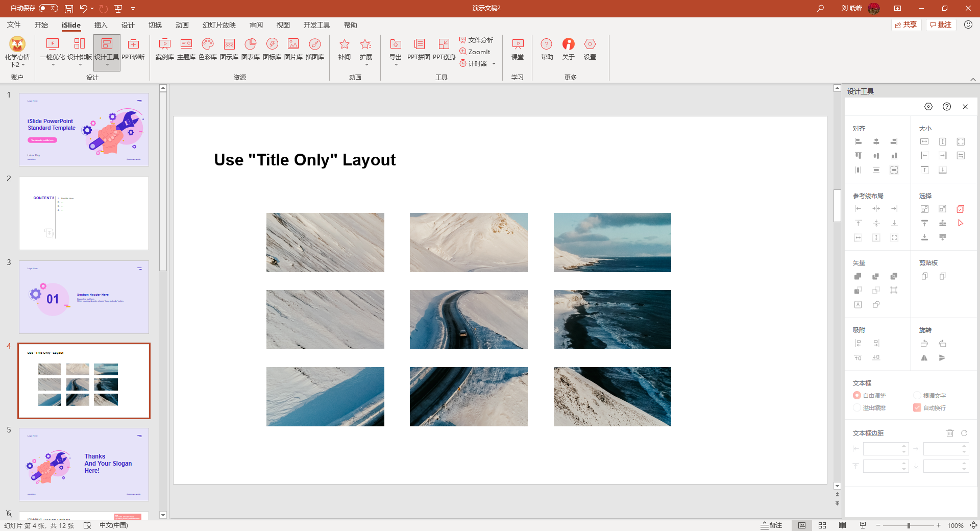Open ZoomIt from the tools group
Image resolution: width=980 pixels, height=531 pixels.
[475, 52]
